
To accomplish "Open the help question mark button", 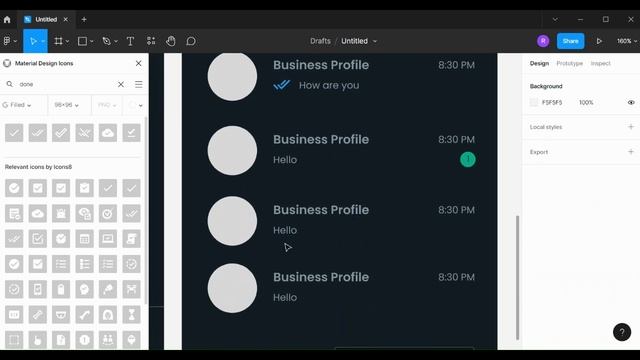I will pyautogui.click(x=622, y=332).
